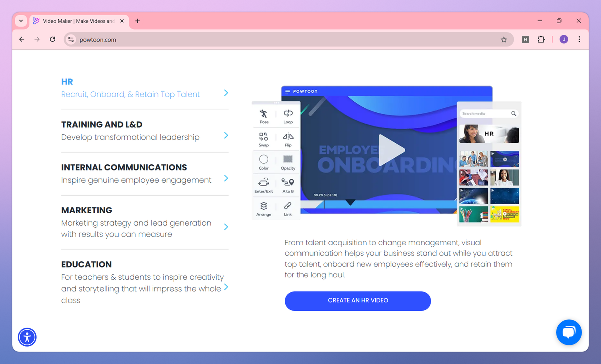Click the powtoon.com address bar

coord(288,39)
